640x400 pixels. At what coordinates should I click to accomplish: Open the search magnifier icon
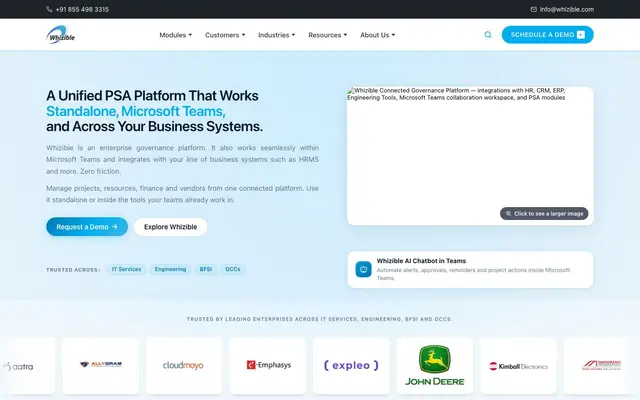tap(488, 35)
